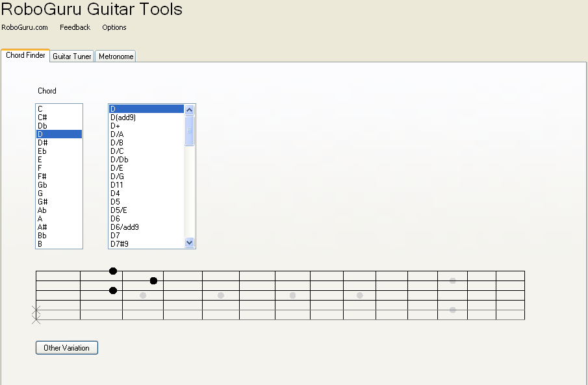Select root note D#
The height and width of the screenshot is (385, 588).
[x=59, y=142]
